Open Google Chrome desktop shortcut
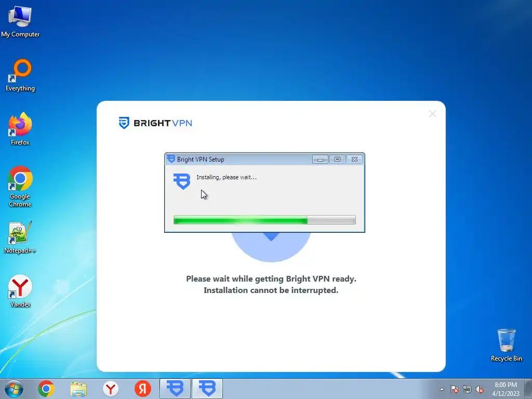The image size is (532, 399). (20, 187)
